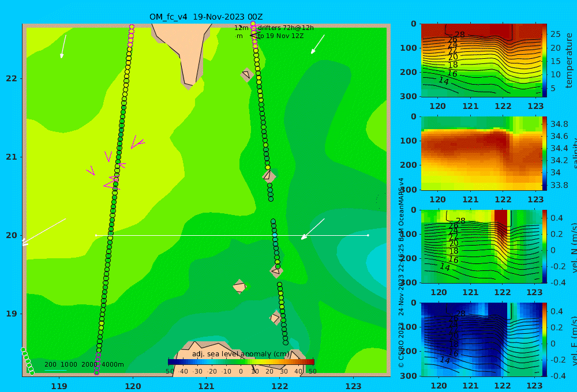Click longitude tick 120 below main map
This screenshot has width=577, height=392.
pyautogui.click(x=133, y=386)
